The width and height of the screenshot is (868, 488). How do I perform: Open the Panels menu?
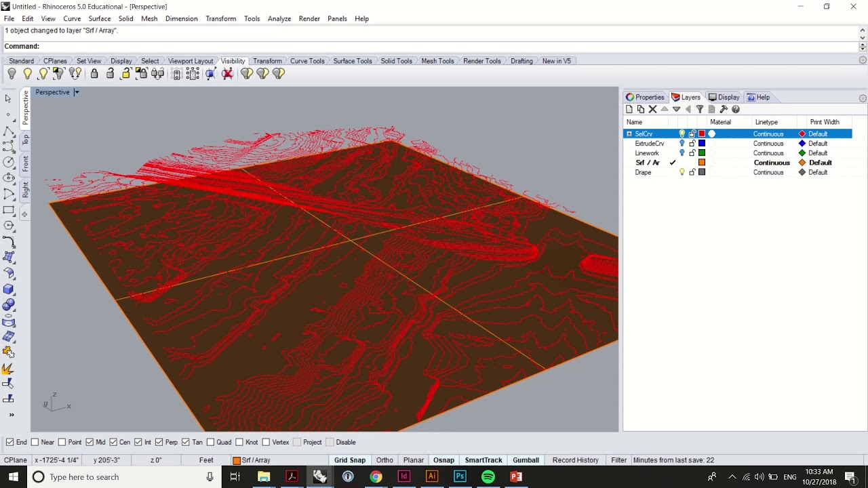click(x=337, y=18)
